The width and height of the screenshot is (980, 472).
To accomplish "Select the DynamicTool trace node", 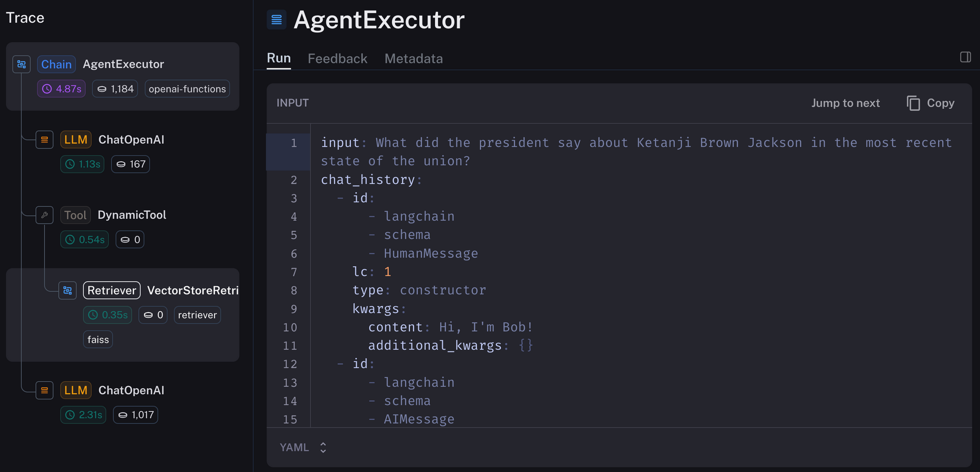I will 132,215.
